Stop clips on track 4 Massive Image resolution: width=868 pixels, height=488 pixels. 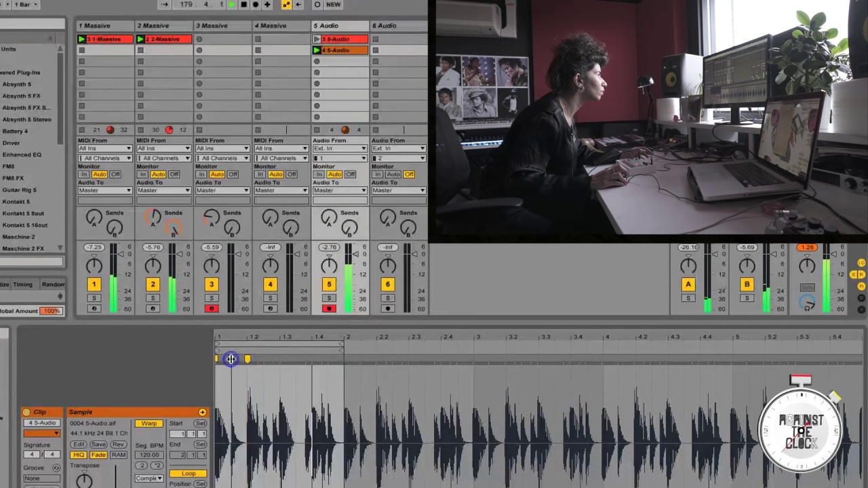tap(258, 129)
